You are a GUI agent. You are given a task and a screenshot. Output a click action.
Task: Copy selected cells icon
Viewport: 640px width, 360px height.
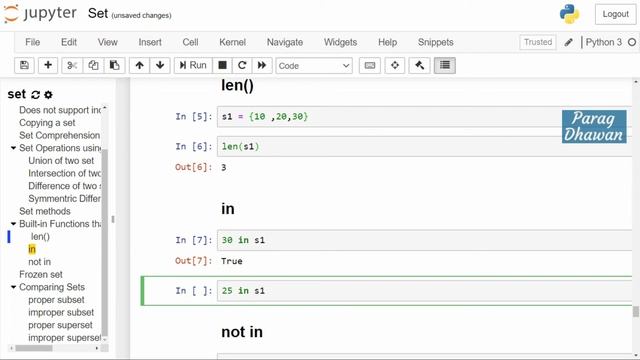tap(93, 65)
